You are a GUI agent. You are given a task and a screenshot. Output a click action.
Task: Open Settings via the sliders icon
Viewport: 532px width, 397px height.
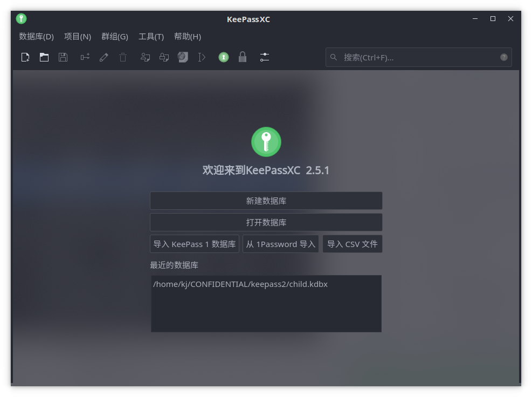pos(265,57)
